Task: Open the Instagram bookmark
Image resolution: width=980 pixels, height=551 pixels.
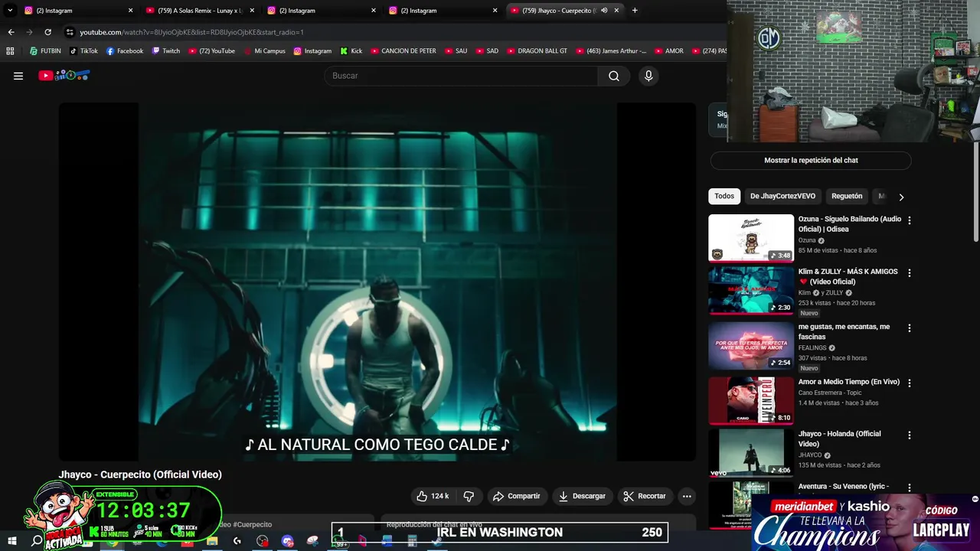Action: point(312,51)
